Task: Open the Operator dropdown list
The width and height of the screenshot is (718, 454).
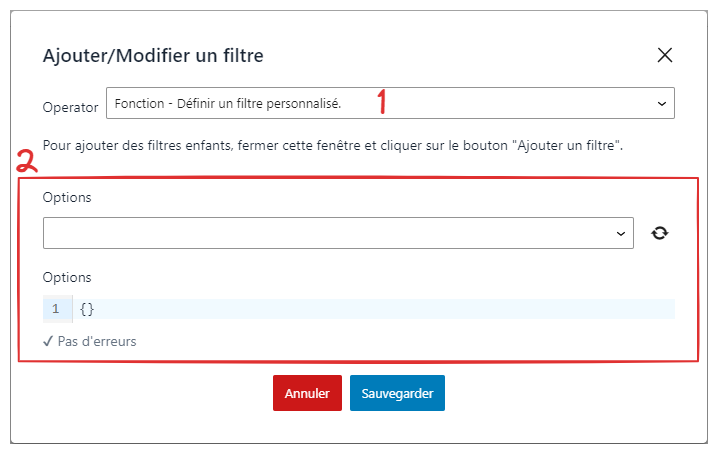Action: 390,103
